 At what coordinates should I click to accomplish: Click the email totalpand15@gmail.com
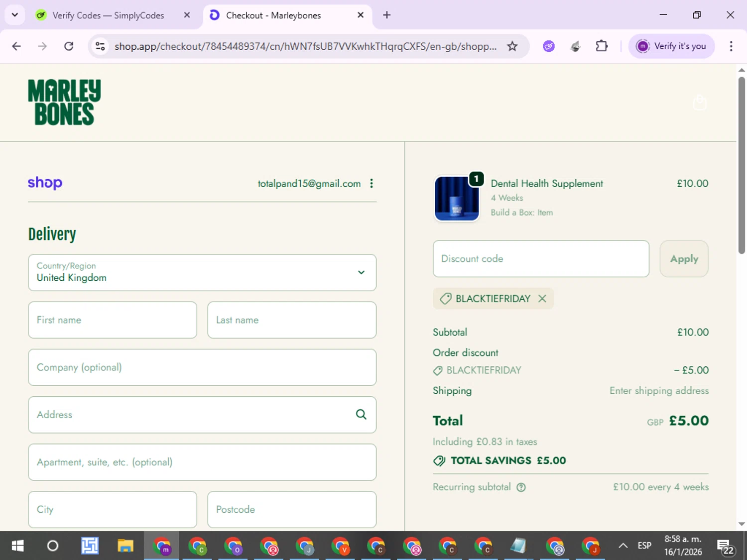pos(309,184)
